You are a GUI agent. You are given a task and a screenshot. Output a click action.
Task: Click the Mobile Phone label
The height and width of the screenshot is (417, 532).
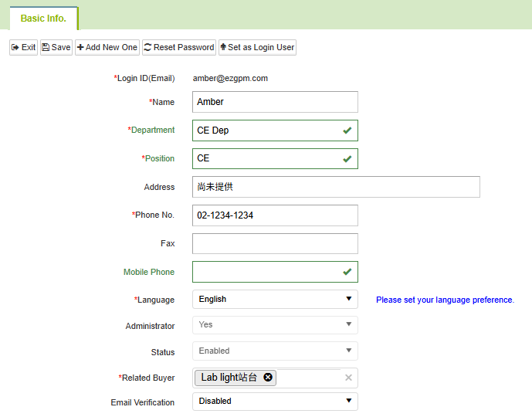pos(149,272)
